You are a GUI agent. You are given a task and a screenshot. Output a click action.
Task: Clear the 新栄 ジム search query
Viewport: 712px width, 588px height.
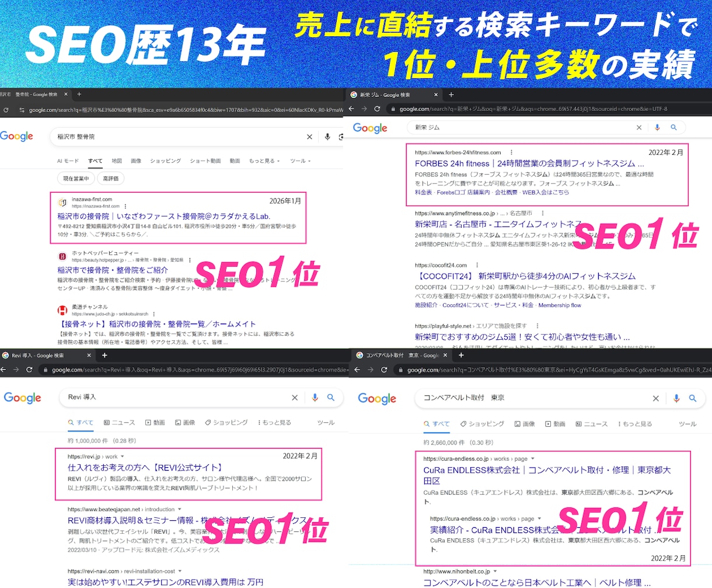click(639, 127)
